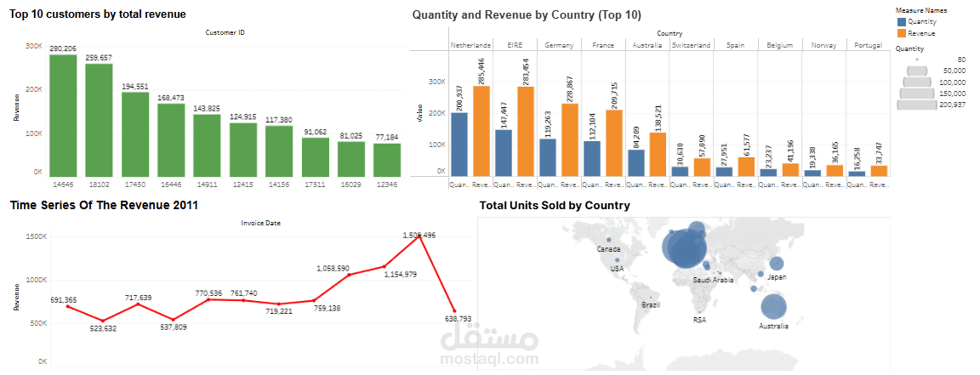Select the line point labeled 770,536

tap(208, 299)
